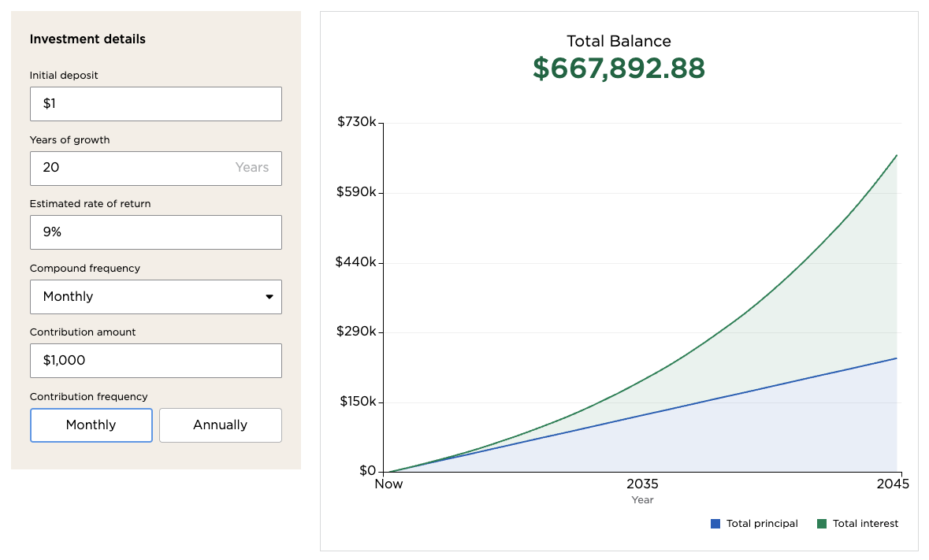Click the 2045 x-axis label
This screenshot has width=929, height=560.
[893, 484]
